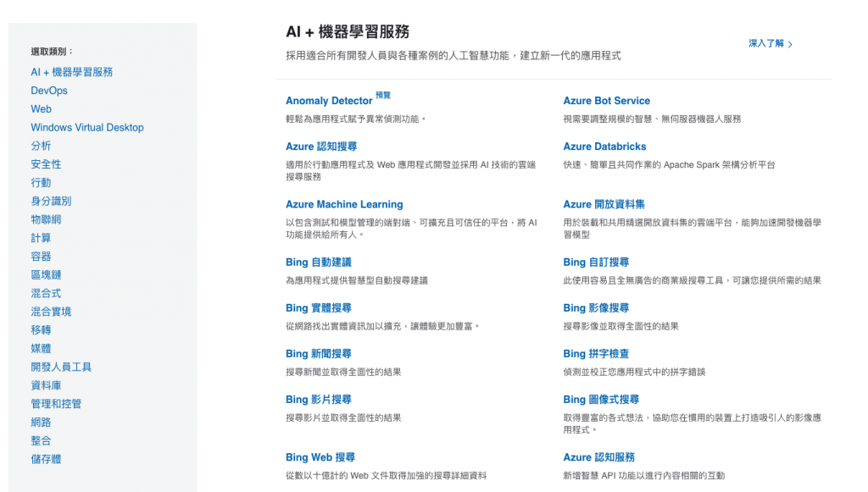Click description 偵測並校正您應用程式中的拼字錯誤
Screen dimensions: 868x492
tap(634, 372)
